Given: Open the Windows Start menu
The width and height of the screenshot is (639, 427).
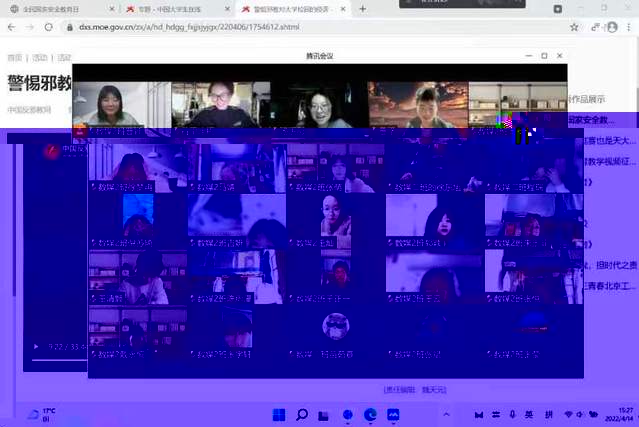Looking at the screenshot, I should pos(279,414).
